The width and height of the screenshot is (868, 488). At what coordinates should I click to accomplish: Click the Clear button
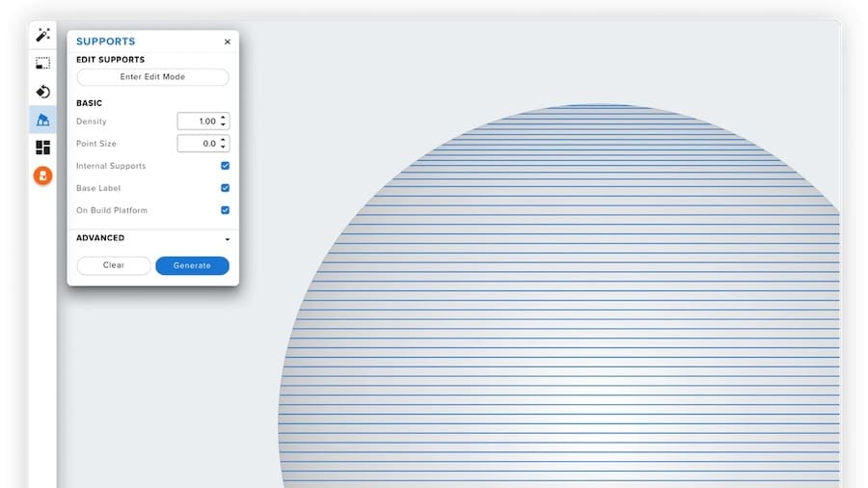[114, 265]
